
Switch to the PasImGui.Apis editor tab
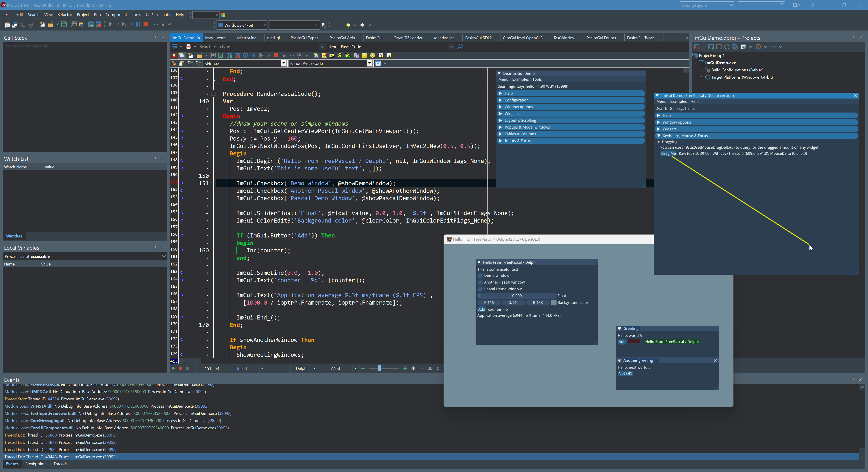click(x=342, y=38)
